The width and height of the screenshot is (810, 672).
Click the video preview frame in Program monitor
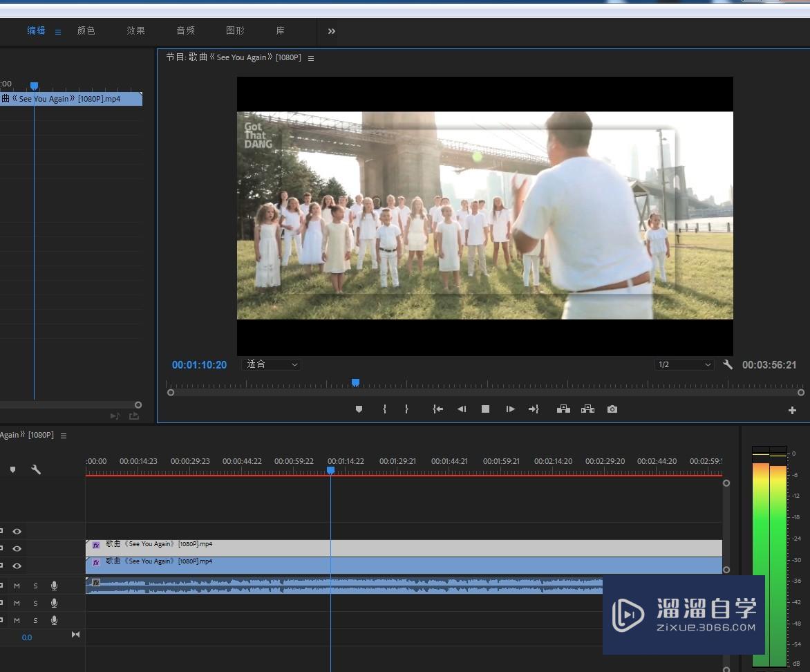click(485, 216)
